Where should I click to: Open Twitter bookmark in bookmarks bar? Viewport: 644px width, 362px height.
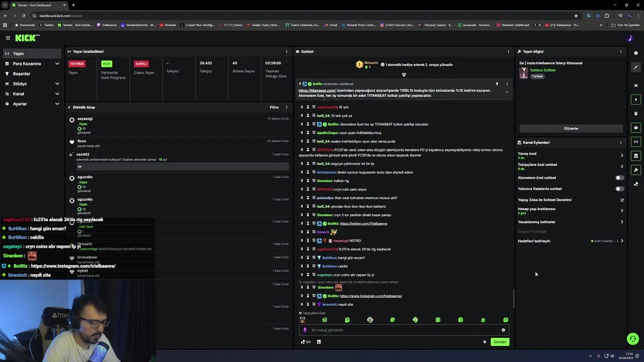click(46, 25)
